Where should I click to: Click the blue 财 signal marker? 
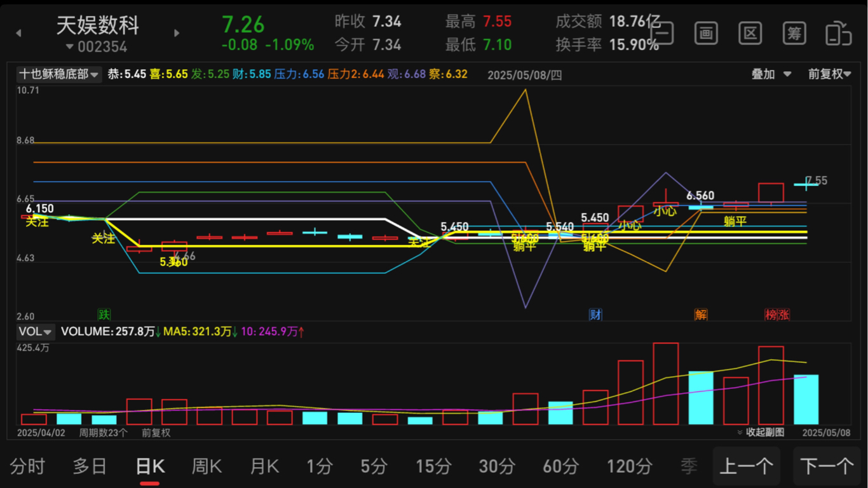click(x=595, y=315)
